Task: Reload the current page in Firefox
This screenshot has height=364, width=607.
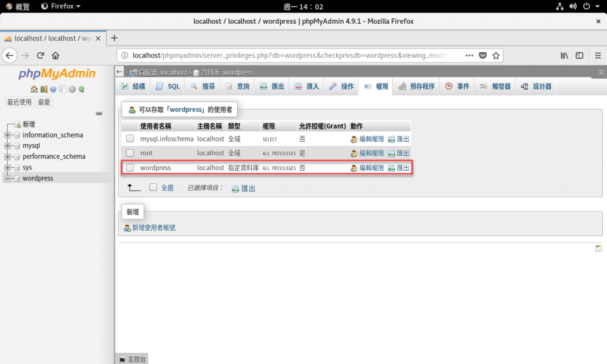Action: (x=40, y=55)
